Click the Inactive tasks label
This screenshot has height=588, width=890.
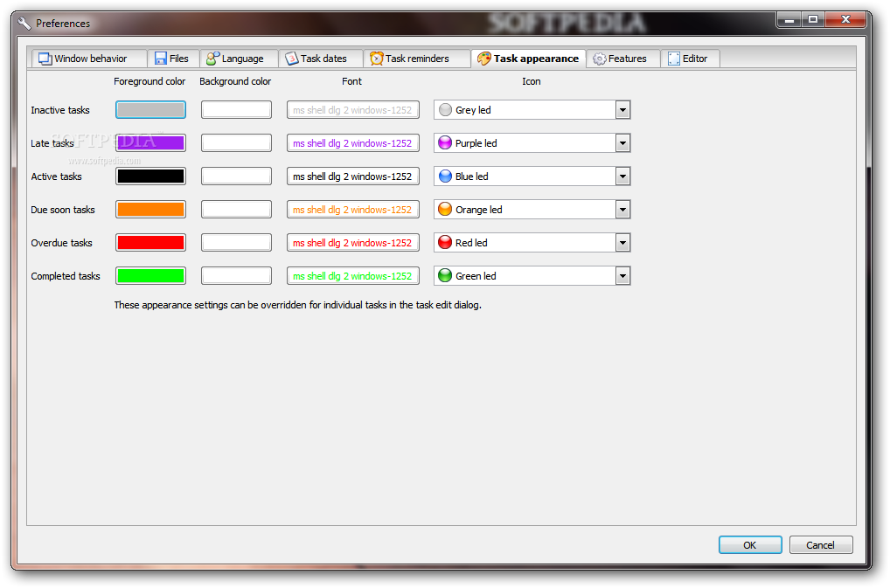pos(60,110)
